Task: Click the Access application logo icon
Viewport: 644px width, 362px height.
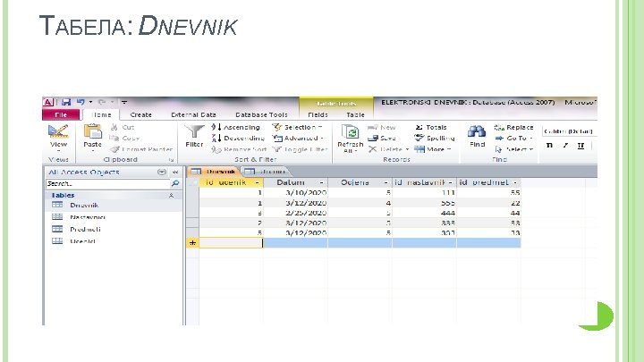Action: pyautogui.click(x=48, y=102)
